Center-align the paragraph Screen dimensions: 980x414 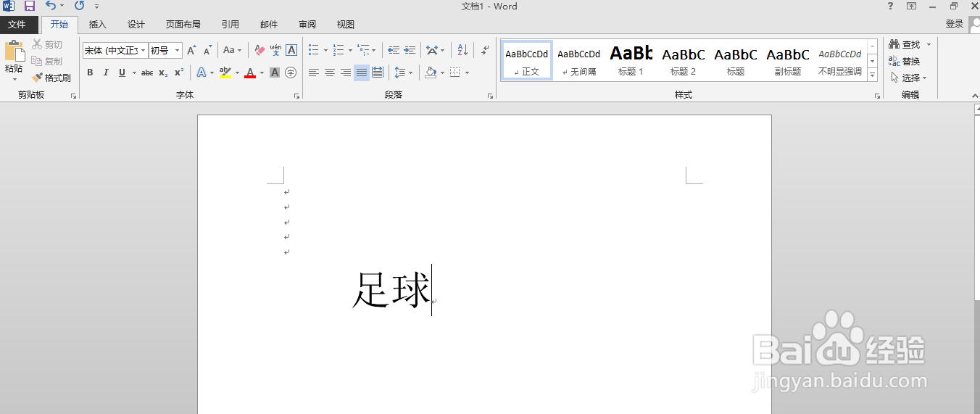330,73
